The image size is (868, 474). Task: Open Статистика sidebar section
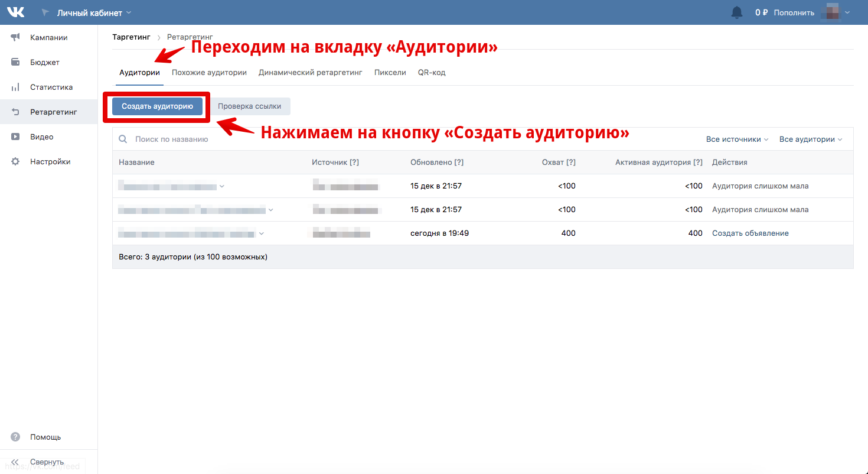[49, 87]
